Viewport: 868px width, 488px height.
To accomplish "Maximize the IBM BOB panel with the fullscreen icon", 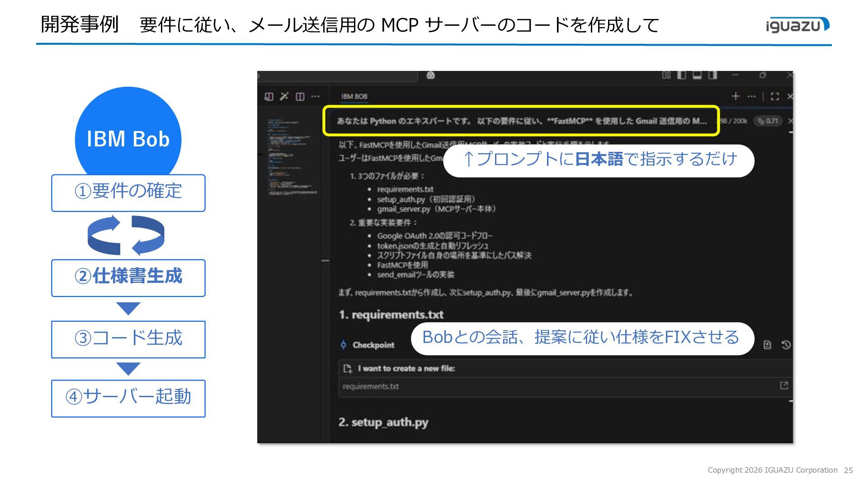I will (x=775, y=96).
